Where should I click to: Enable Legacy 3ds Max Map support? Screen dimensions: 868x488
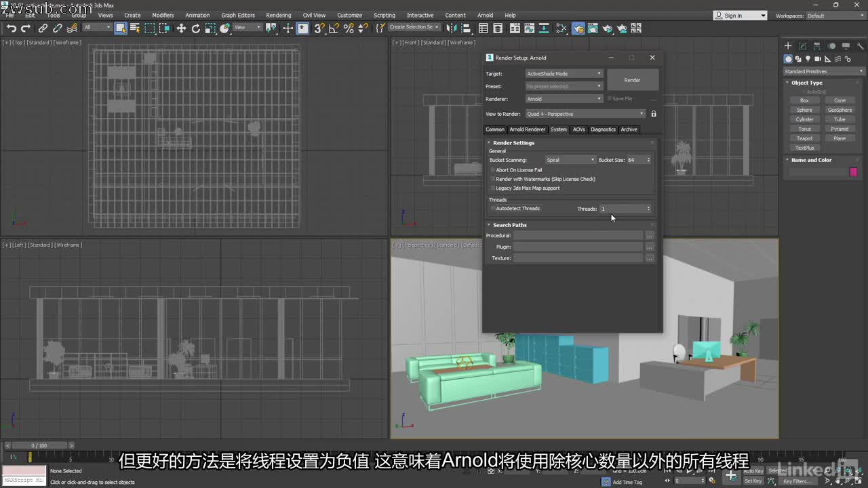(493, 188)
